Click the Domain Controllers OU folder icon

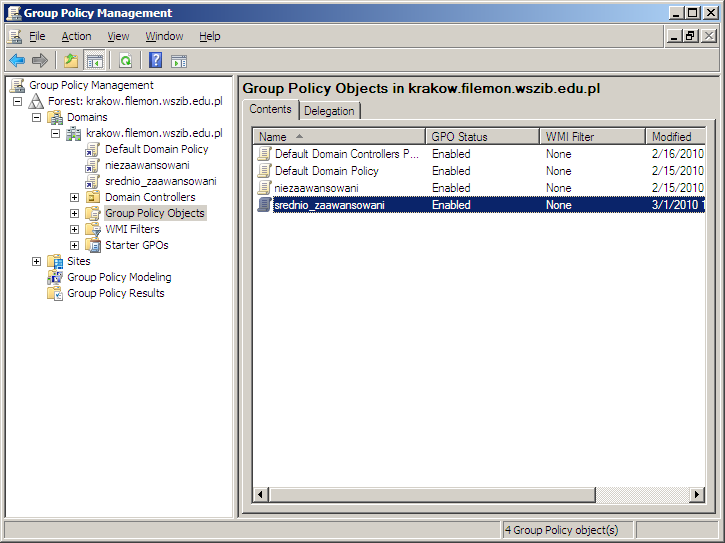[x=93, y=197]
